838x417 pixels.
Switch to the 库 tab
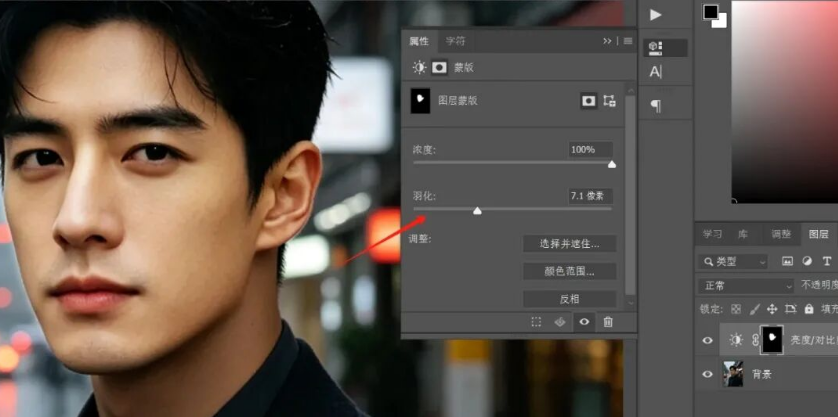[743, 234]
